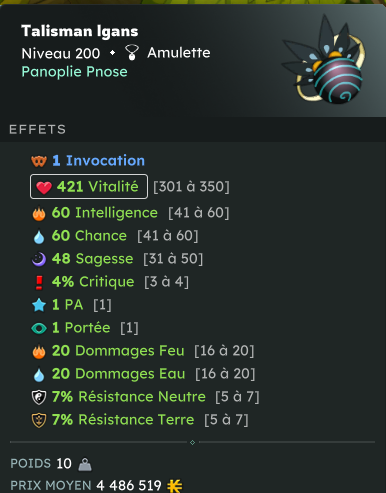The image size is (386, 493).
Task: Click the water drop Chance icon
Action: point(39,236)
